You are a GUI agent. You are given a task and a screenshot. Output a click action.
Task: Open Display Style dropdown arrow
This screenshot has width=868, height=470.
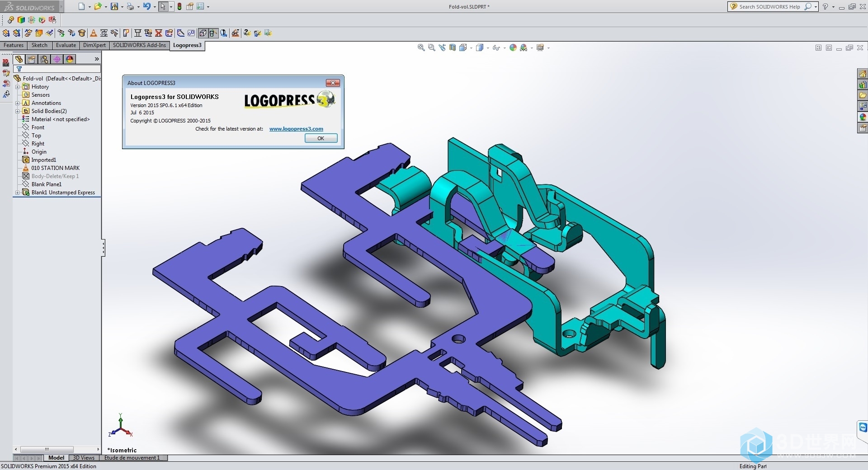pyautogui.click(x=488, y=48)
